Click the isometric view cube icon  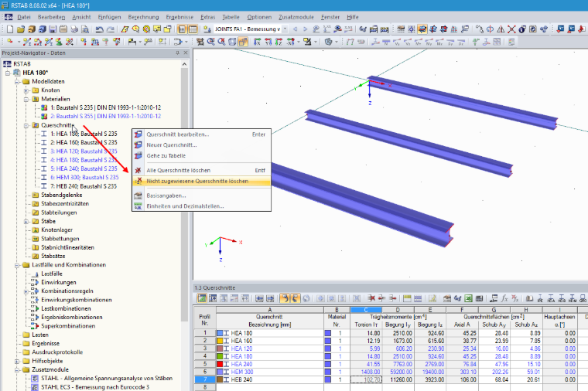point(233,42)
